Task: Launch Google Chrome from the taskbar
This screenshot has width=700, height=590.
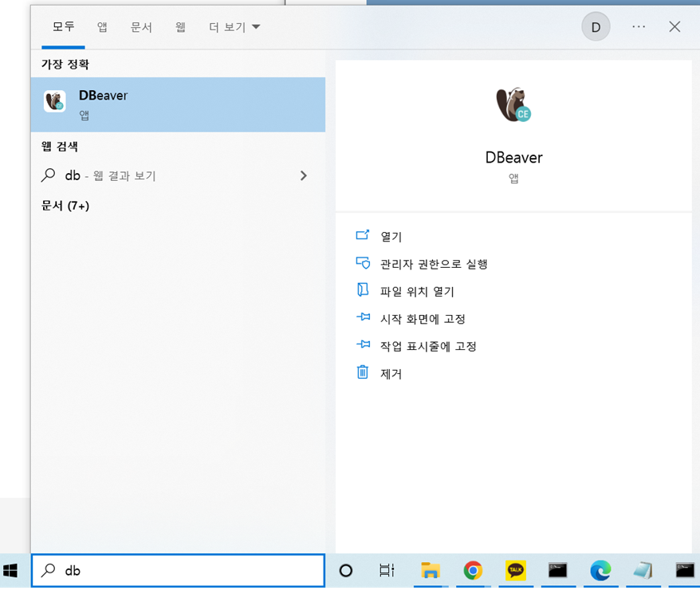Action: (x=473, y=570)
